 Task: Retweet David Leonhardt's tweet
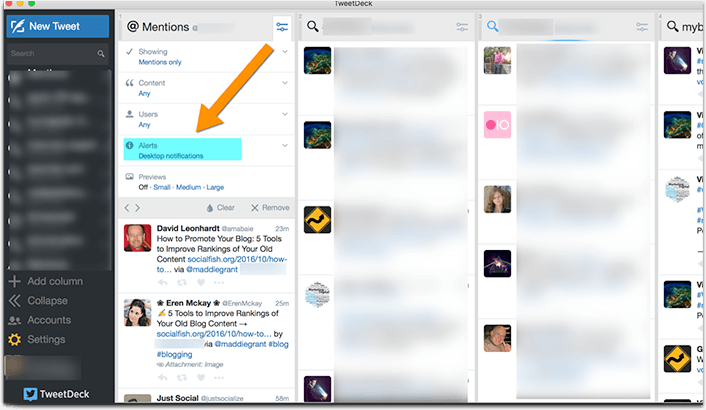(x=180, y=283)
